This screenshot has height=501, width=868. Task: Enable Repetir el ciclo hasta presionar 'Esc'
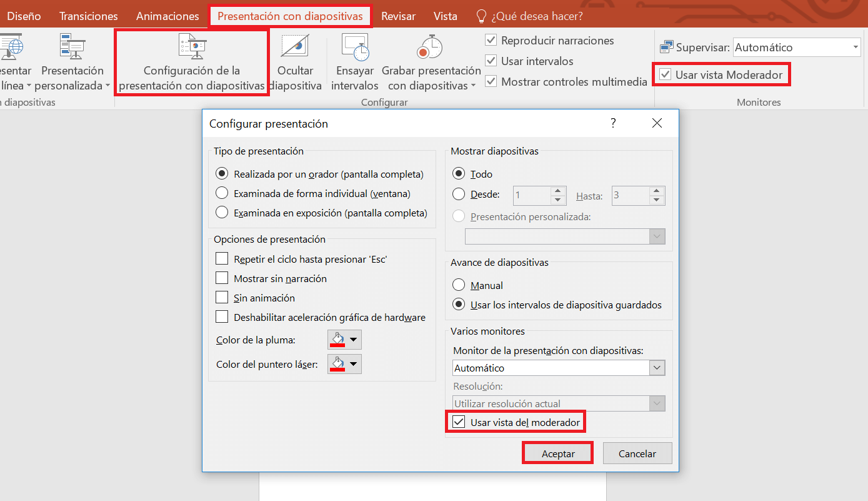pyautogui.click(x=221, y=259)
